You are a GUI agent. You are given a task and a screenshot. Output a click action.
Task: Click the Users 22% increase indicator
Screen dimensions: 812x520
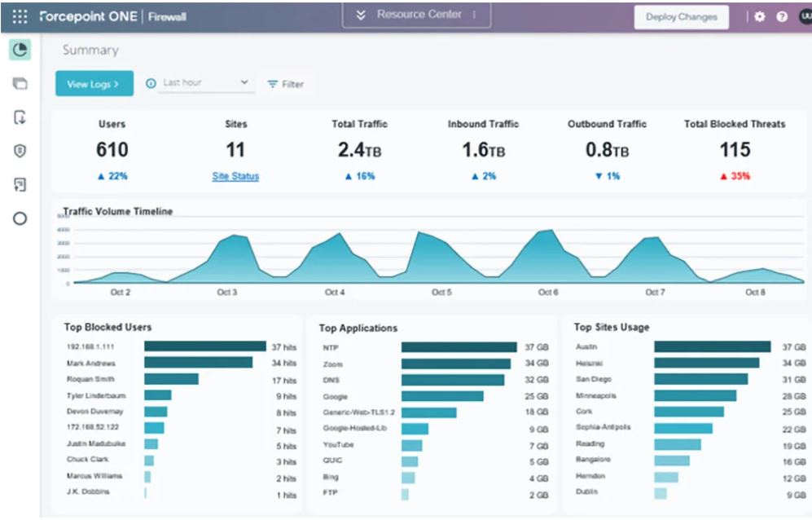(x=112, y=176)
